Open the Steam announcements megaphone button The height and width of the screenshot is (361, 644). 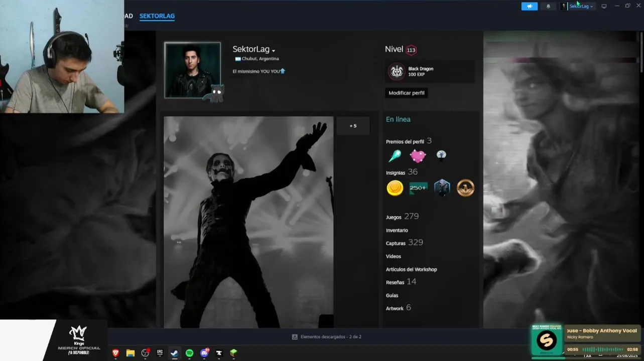coord(529,6)
